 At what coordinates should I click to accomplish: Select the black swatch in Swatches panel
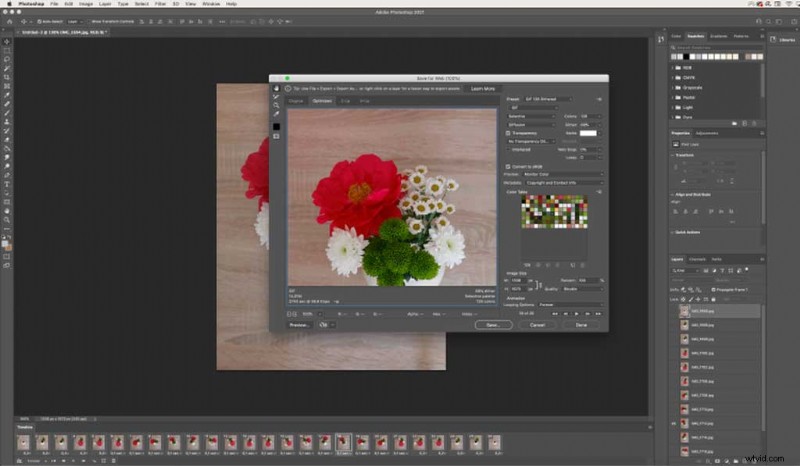click(x=686, y=57)
